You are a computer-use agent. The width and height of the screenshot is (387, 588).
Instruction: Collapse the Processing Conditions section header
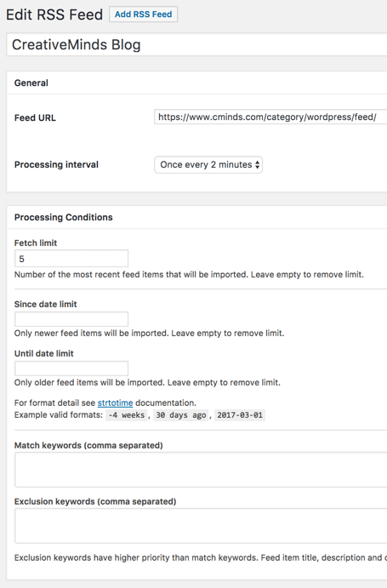[x=196, y=217]
